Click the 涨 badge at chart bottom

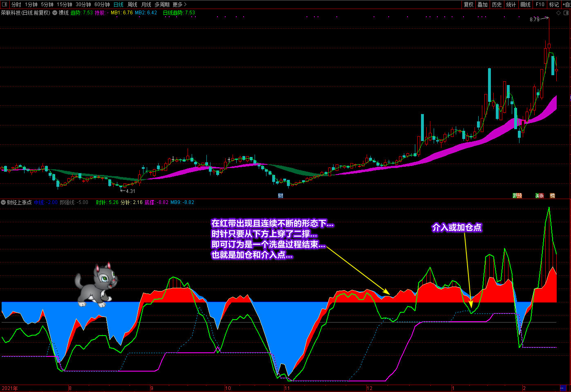[x=539, y=196]
